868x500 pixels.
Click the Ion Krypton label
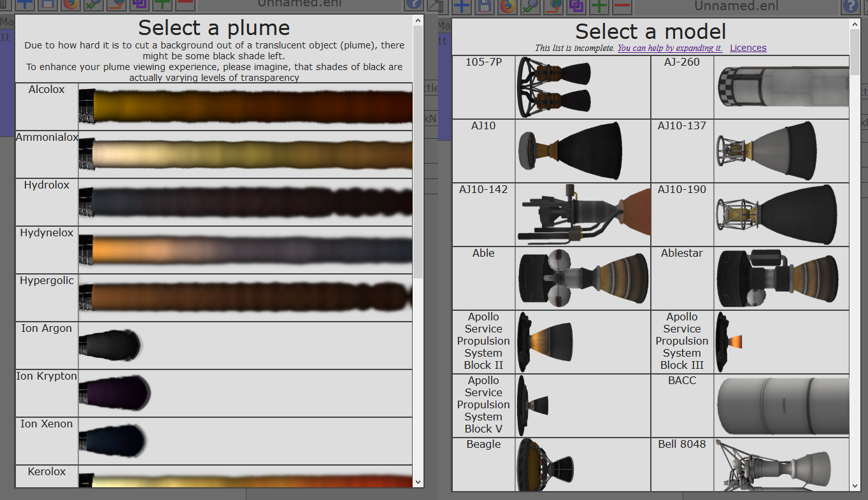(x=46, y=376)
